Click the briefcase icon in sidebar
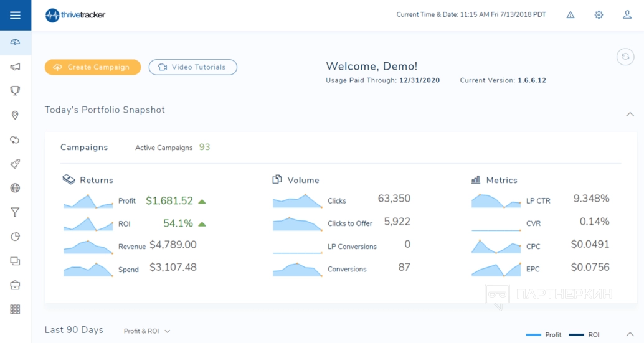This screenshot has height=343, width=644. pos(15,285)
